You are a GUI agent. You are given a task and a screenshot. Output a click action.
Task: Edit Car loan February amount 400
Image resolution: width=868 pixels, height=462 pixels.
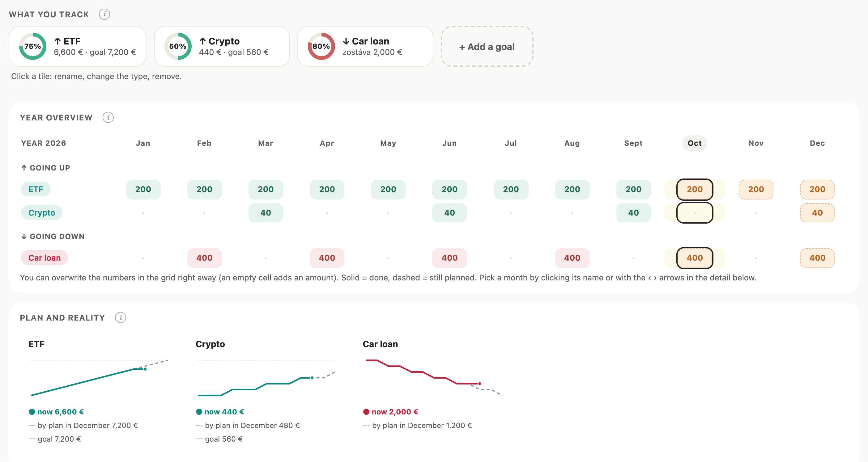(205, 258)
